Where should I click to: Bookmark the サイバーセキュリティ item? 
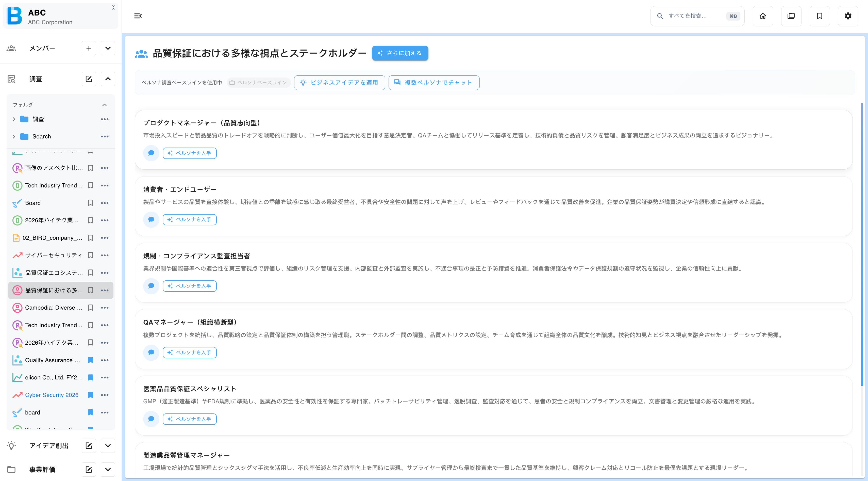click(90, 255)
